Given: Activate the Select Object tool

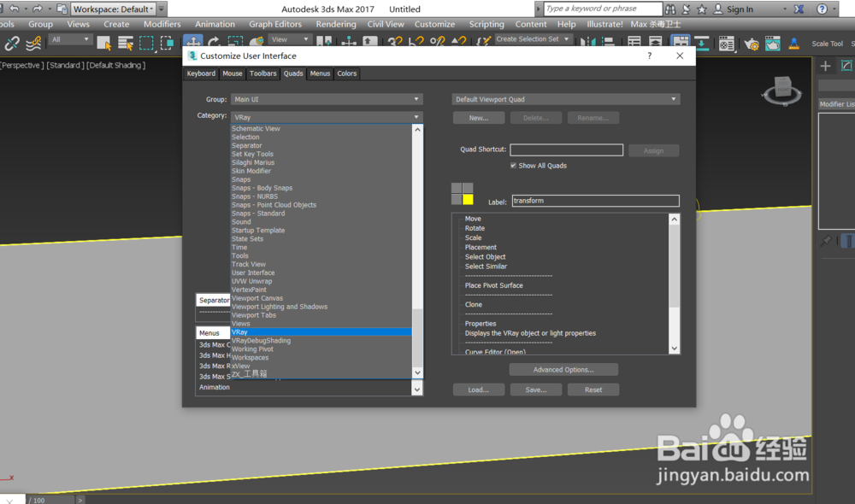Looking at the screenshot, I should pos(103,43).
